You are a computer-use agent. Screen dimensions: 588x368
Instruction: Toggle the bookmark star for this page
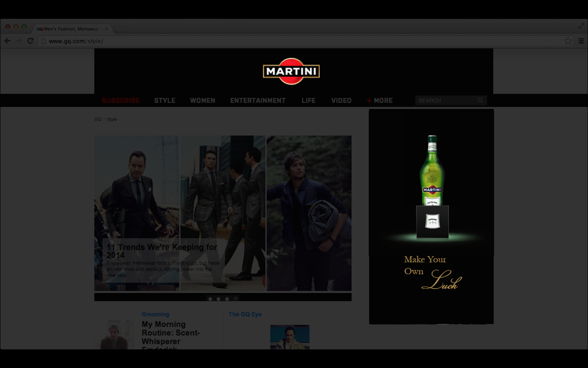pos(568,41)
